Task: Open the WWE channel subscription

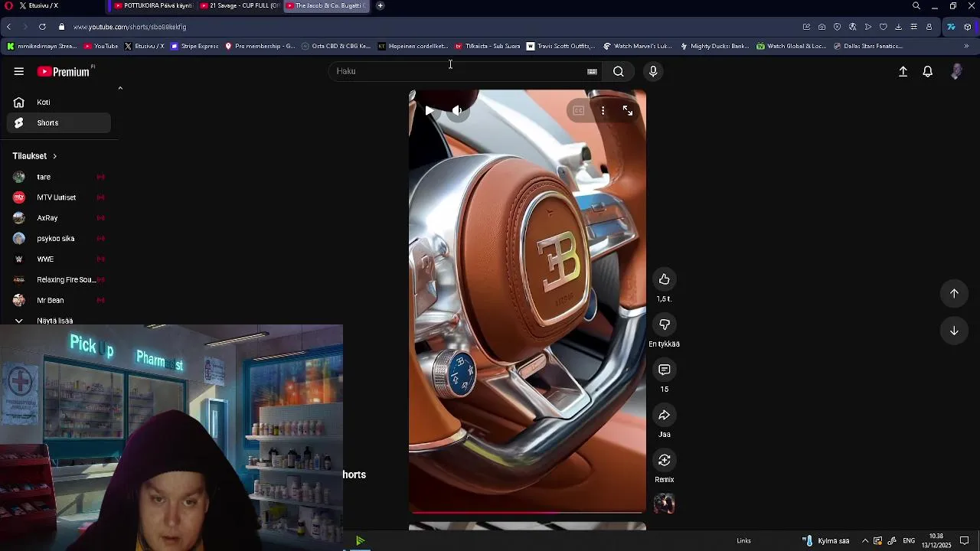Action: [x=59, y=259]
